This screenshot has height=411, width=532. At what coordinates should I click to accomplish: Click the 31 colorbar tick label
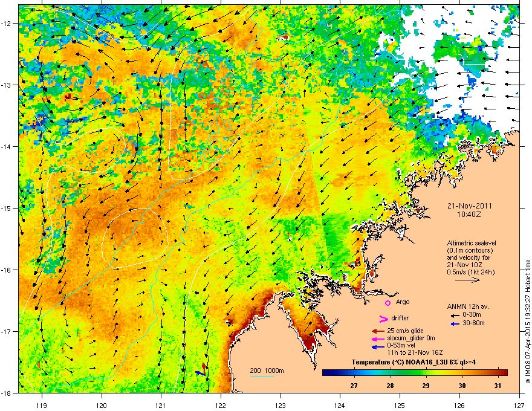tap(498, 386)
